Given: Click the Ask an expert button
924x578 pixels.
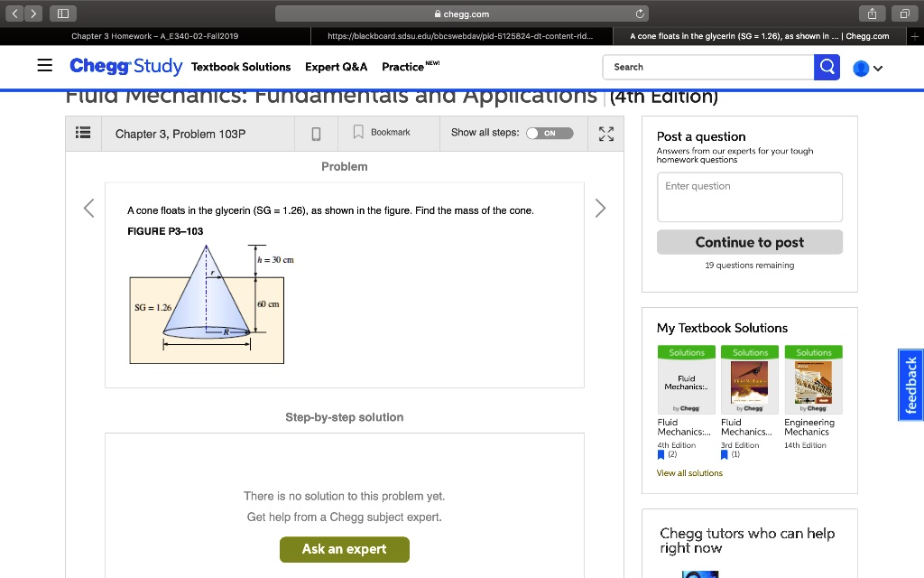Looking at the screenshot, I should pyautogui.click(x=345, y=549).
